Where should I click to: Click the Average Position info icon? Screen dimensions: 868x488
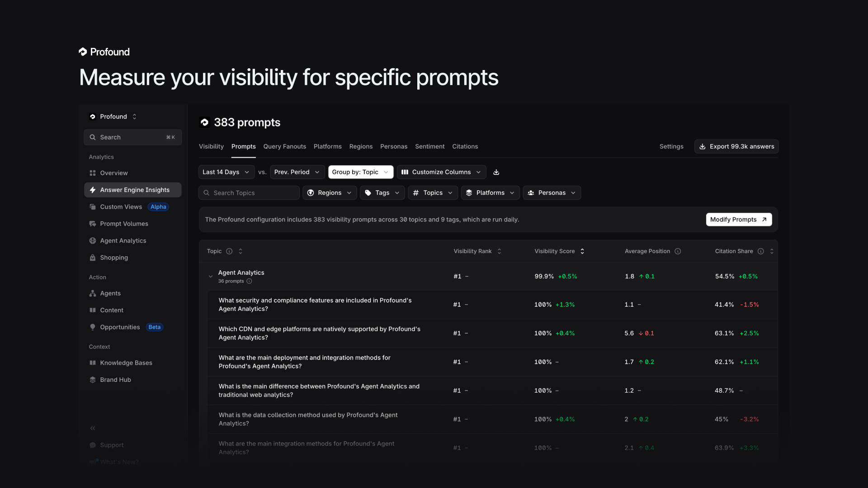[678, 251]
